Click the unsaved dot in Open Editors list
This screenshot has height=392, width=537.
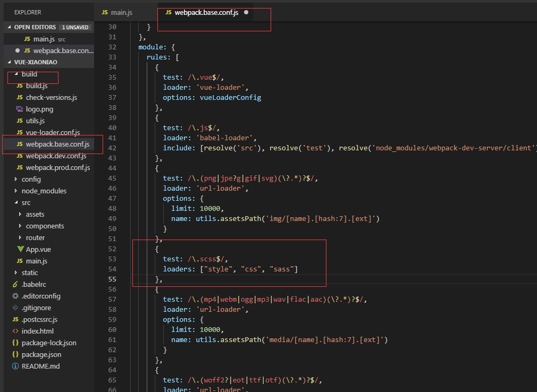(x=18, y=50)
